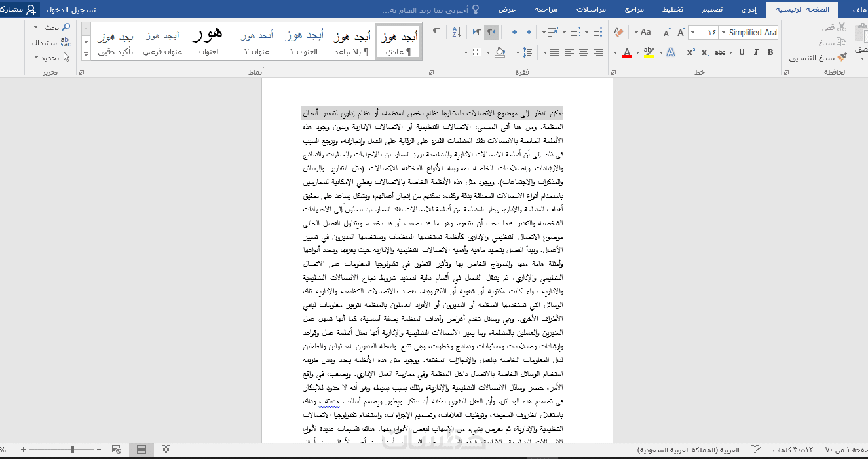Click the Increase Font Size icon
Viewport: 868px width, 459px height.
coord(681,32)
